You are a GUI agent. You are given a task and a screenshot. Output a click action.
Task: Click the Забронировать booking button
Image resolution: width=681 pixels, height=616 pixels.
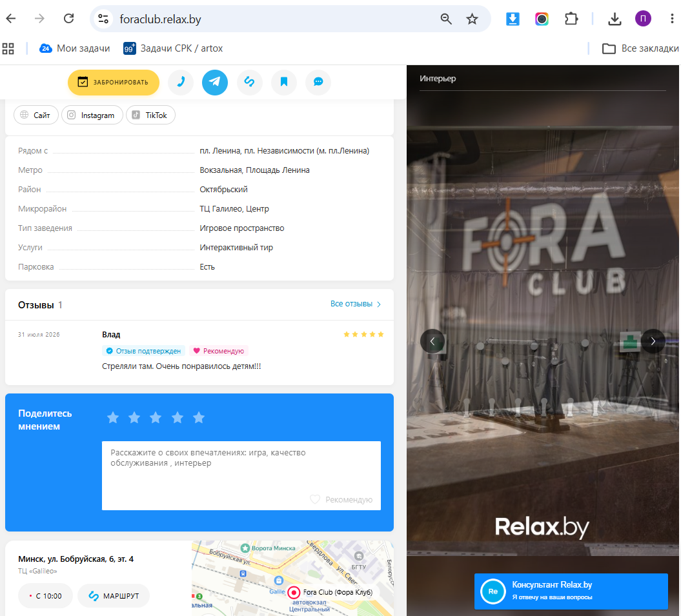coord(114,82)
